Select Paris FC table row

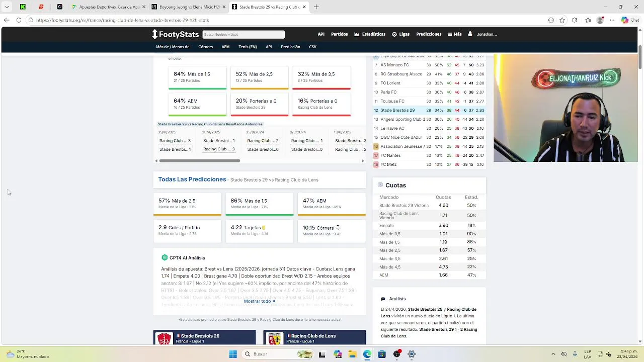tap(429, 92)
